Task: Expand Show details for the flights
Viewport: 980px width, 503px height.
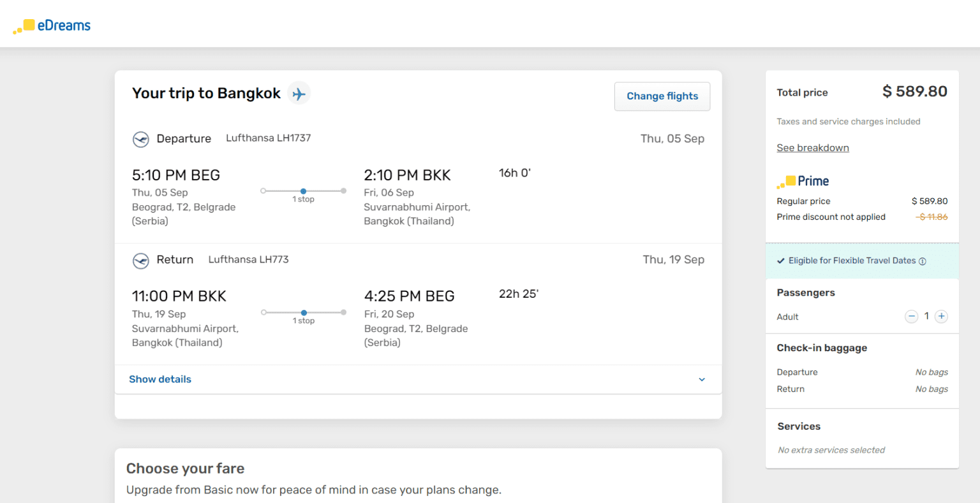Action: pyautogui.click(x=160, y=379)
